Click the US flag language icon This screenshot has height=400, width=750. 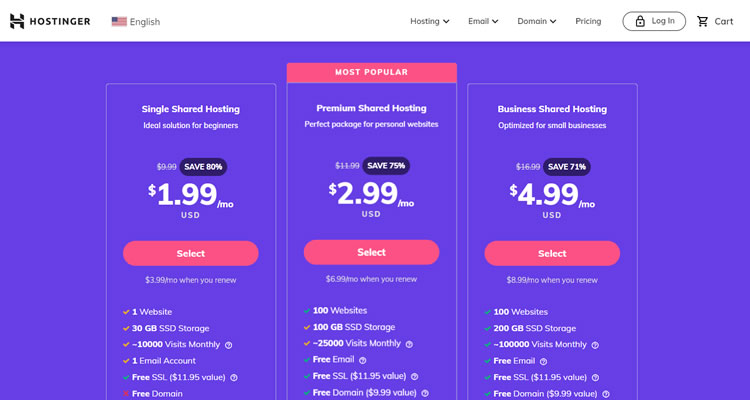coord(119,22)
